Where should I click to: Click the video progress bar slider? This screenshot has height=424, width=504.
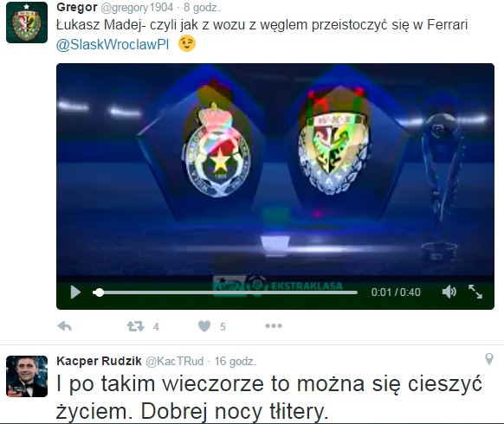pos(225,292)
